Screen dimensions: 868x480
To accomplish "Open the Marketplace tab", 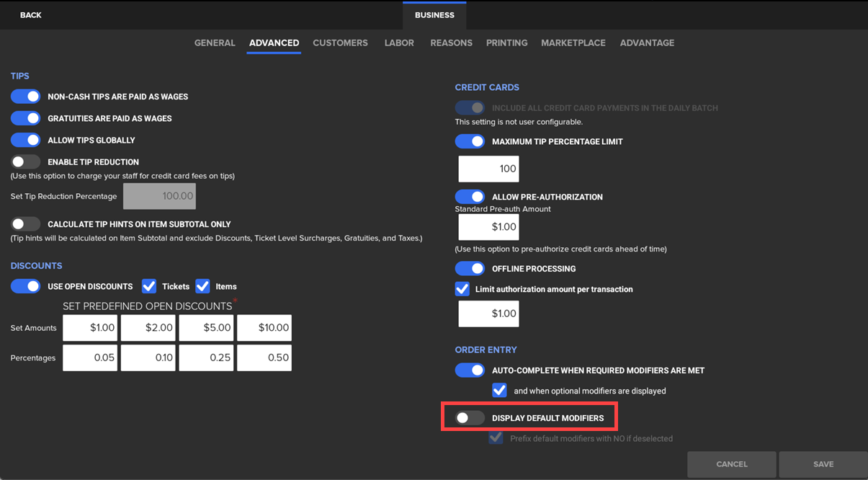I will [573, 43].
